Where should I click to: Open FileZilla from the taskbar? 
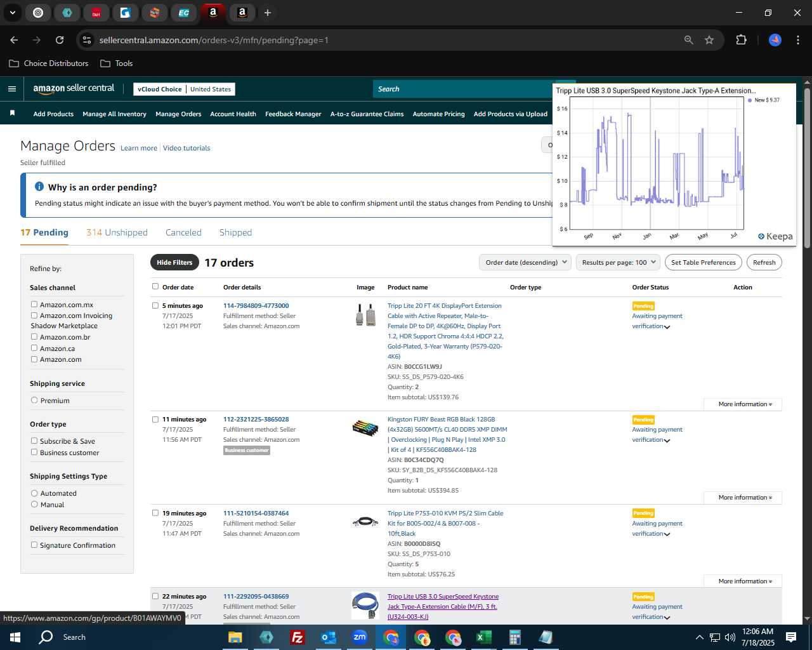[297, 637]
